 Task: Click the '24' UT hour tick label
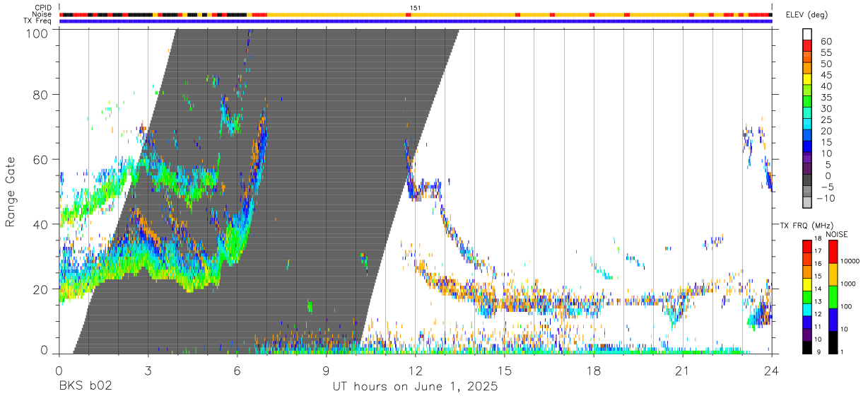point(771,371)
